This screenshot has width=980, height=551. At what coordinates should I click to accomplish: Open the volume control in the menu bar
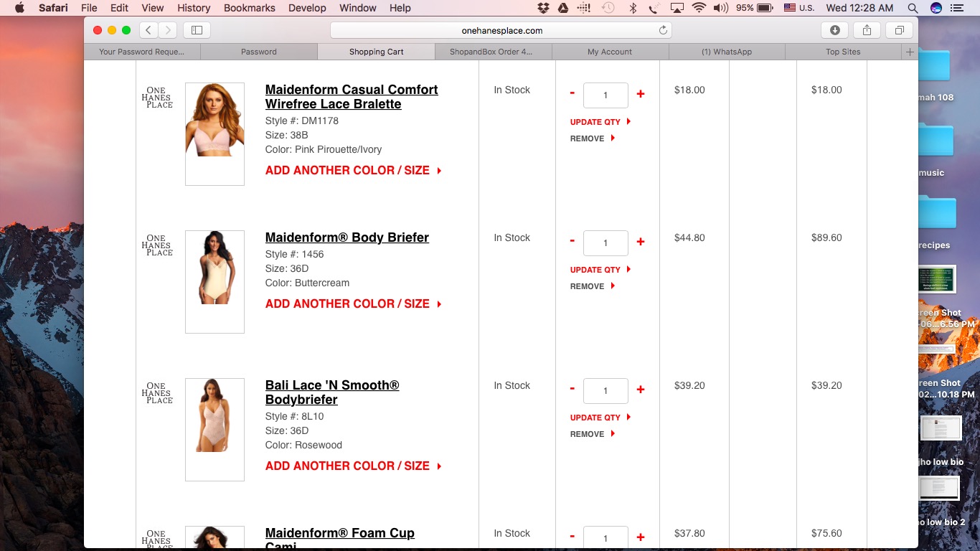point(720,8)
